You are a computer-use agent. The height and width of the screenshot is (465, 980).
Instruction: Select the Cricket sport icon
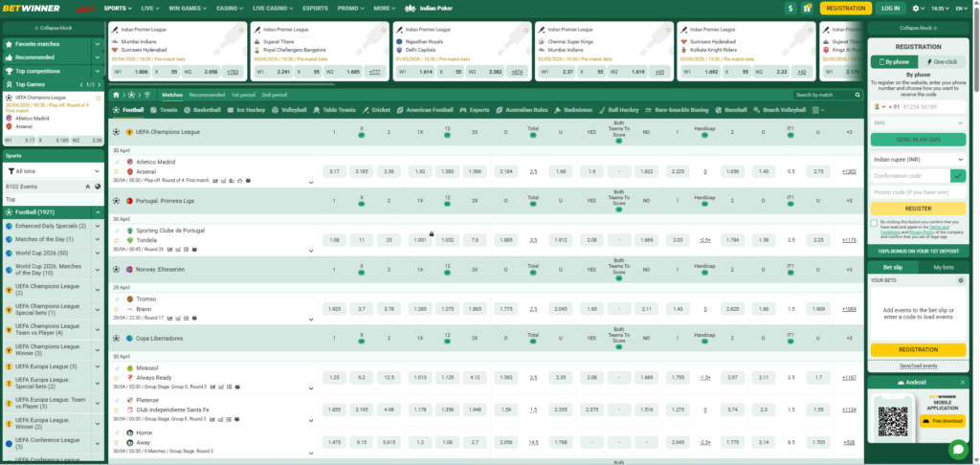tap(366, 110)
